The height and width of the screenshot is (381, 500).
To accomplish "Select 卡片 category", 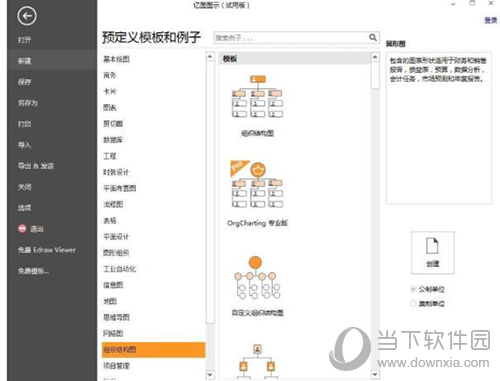I will pos(110,91).
